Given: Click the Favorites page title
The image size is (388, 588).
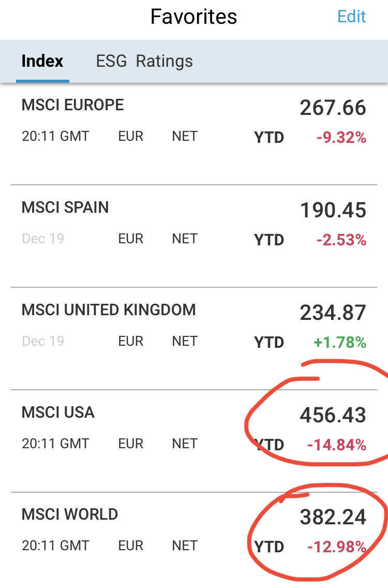Looking at the screenshot, I should [193, 17].
